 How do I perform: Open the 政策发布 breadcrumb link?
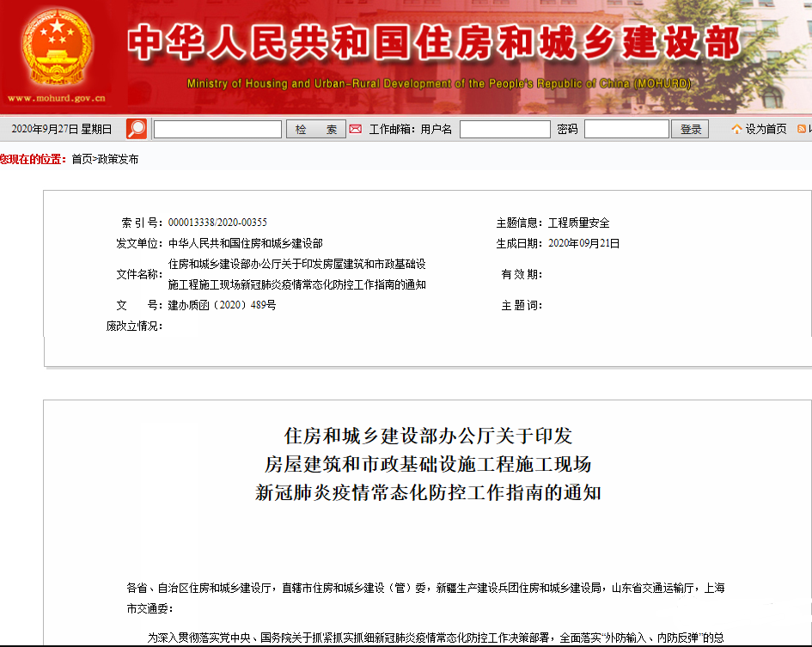[118, 159]
